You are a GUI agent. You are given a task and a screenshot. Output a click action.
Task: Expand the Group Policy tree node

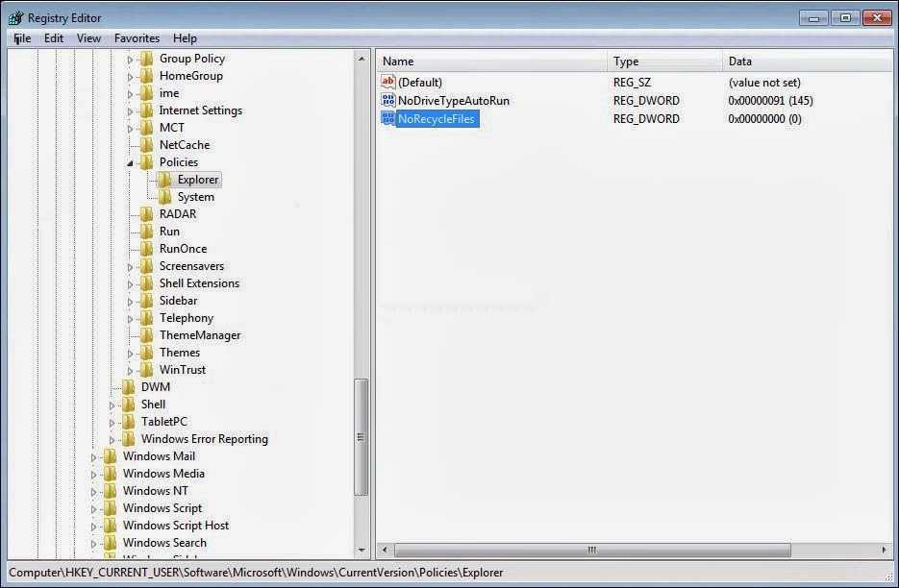tap(131, 60)
